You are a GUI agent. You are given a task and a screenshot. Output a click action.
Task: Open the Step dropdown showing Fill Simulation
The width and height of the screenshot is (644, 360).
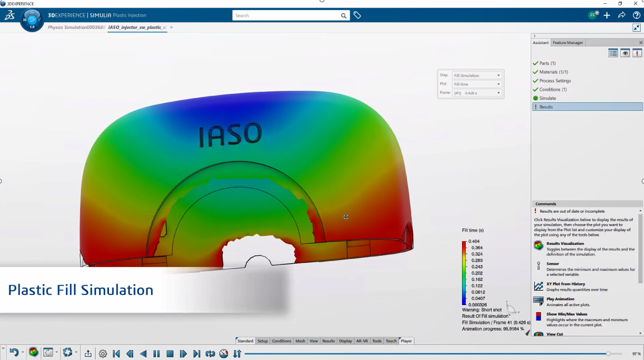[x=477, y=75]
